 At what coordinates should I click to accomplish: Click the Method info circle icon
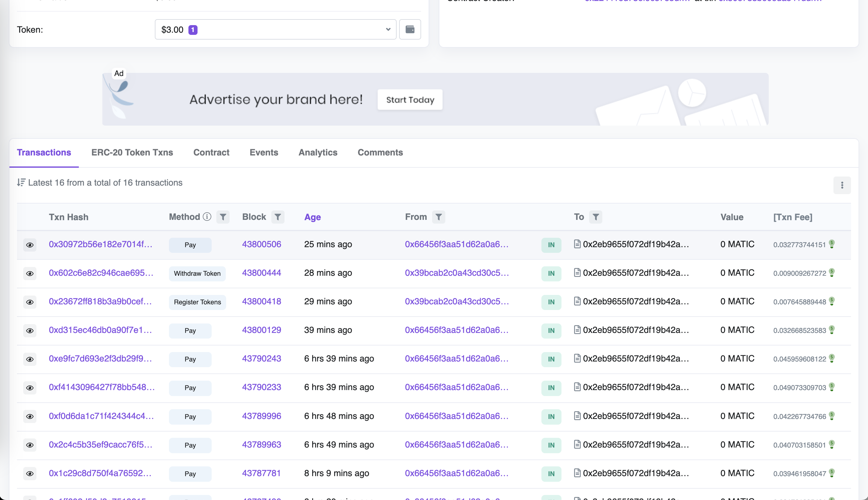point(207,217)
